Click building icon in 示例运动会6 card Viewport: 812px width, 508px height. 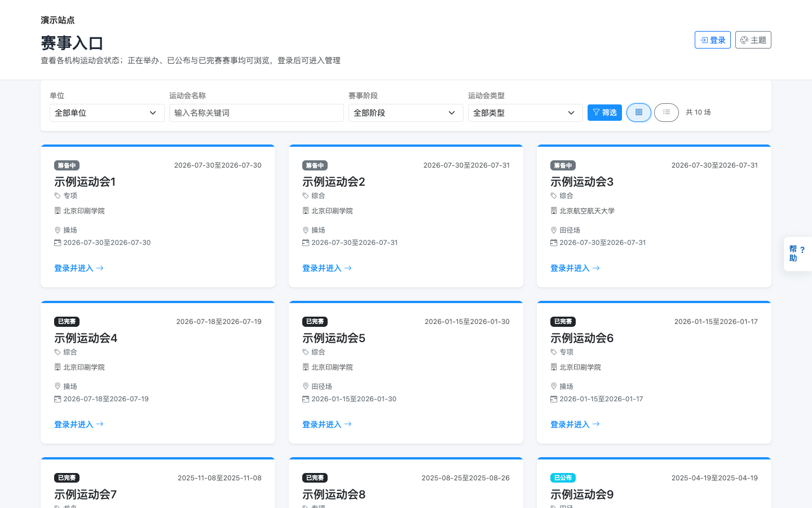554,367
